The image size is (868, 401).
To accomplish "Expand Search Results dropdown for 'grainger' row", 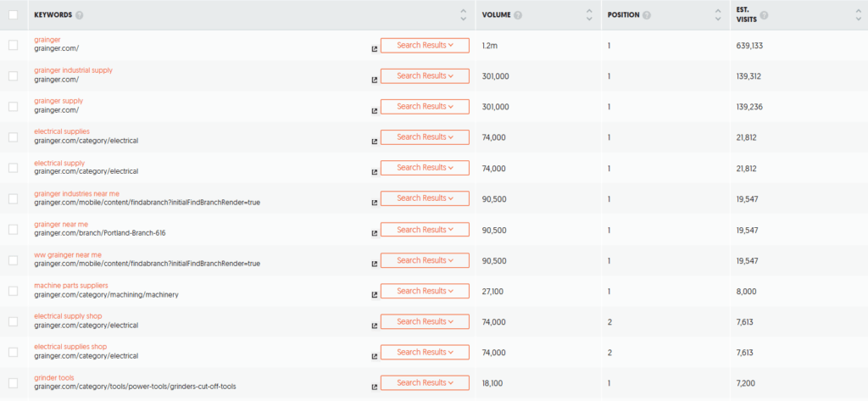I will click(x=425, y=46).
